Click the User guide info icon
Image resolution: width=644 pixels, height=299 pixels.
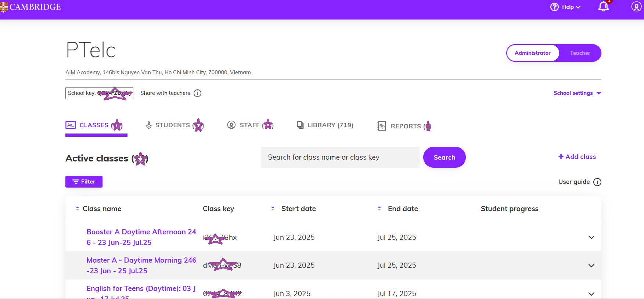coord(597,182)
